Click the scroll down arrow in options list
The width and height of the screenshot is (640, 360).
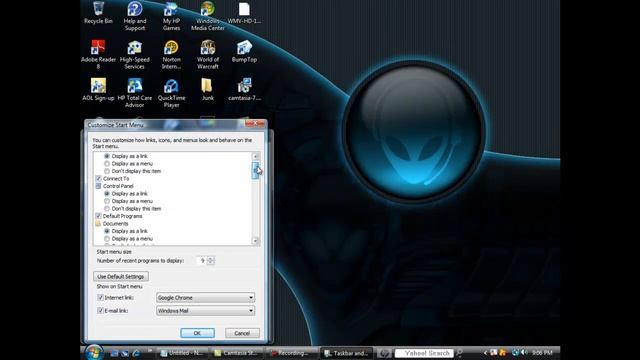(x=256, y=241)
